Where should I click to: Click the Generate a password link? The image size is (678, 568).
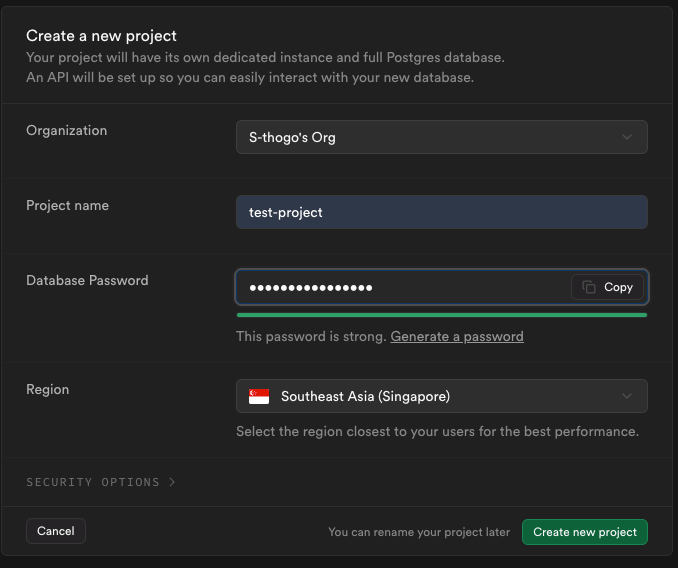457,336
